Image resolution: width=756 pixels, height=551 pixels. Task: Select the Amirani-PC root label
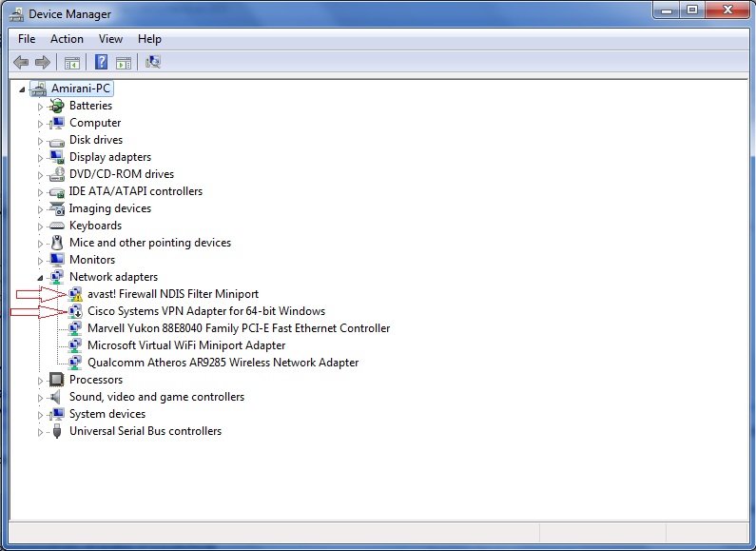[81, 89]
